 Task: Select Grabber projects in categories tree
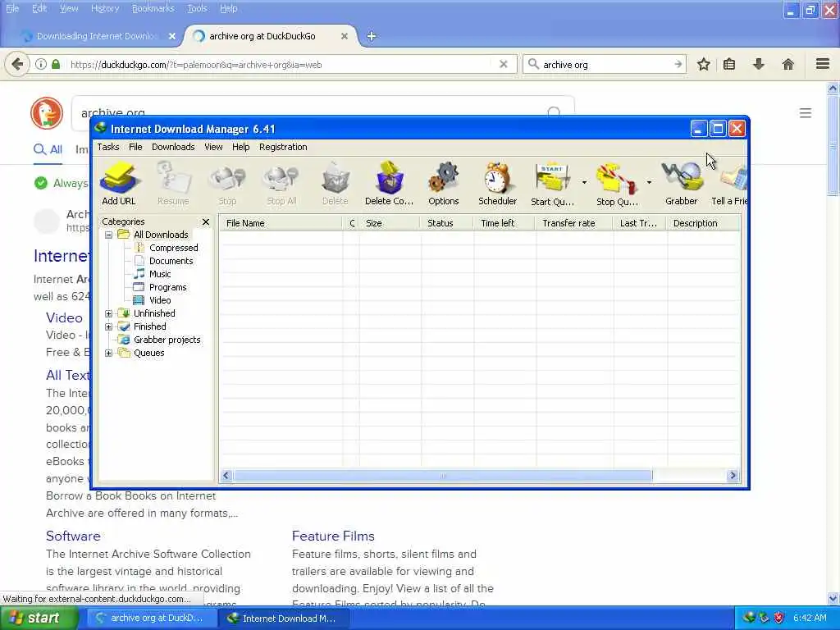point(167,340)
